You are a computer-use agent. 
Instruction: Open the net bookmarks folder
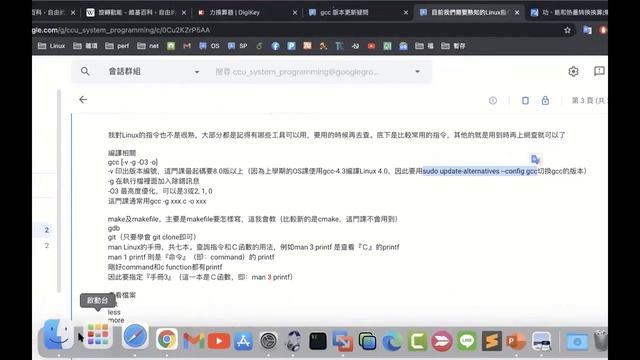point(148,46)
